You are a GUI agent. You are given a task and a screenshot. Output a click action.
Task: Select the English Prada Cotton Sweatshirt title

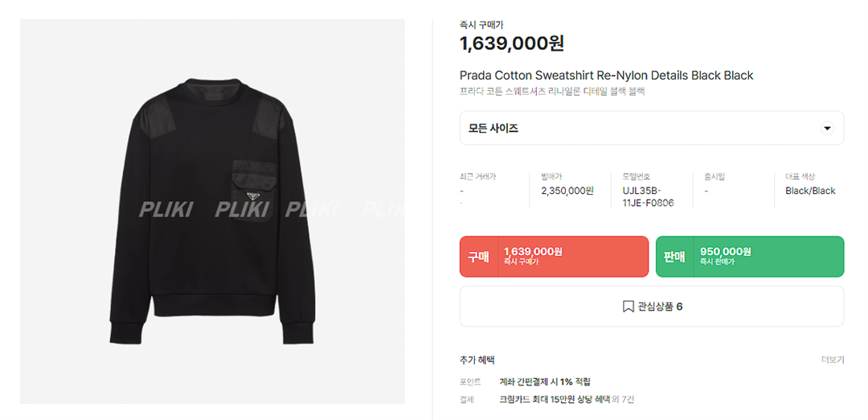606,76
